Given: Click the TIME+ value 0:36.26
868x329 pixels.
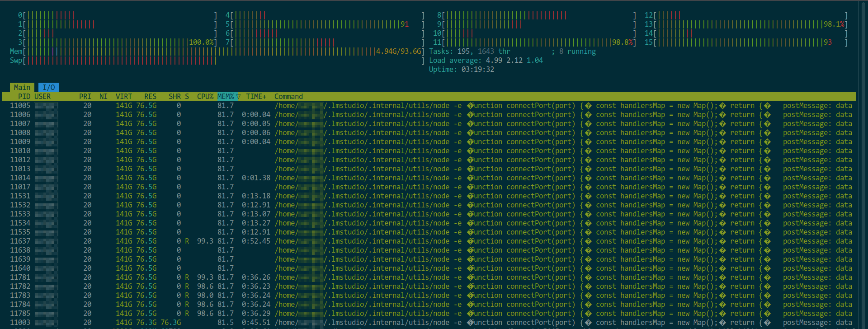Looking at the screenshot, I should (256, 277).
